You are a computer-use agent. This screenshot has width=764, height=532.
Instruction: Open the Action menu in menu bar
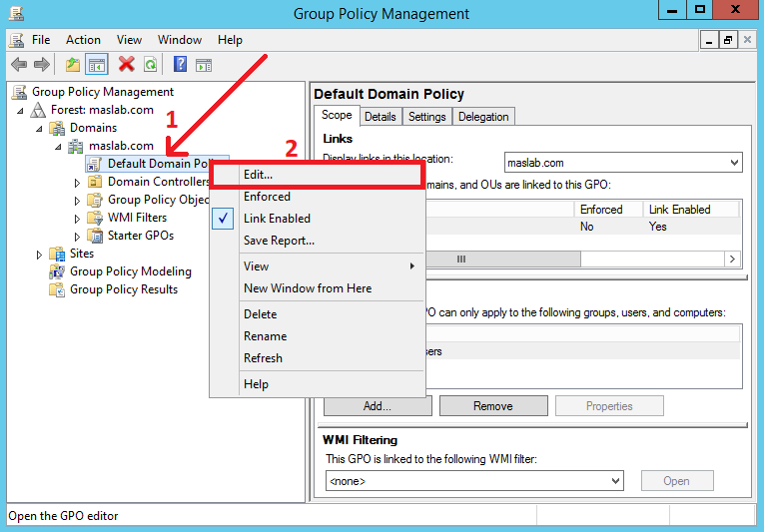point(83,40)
